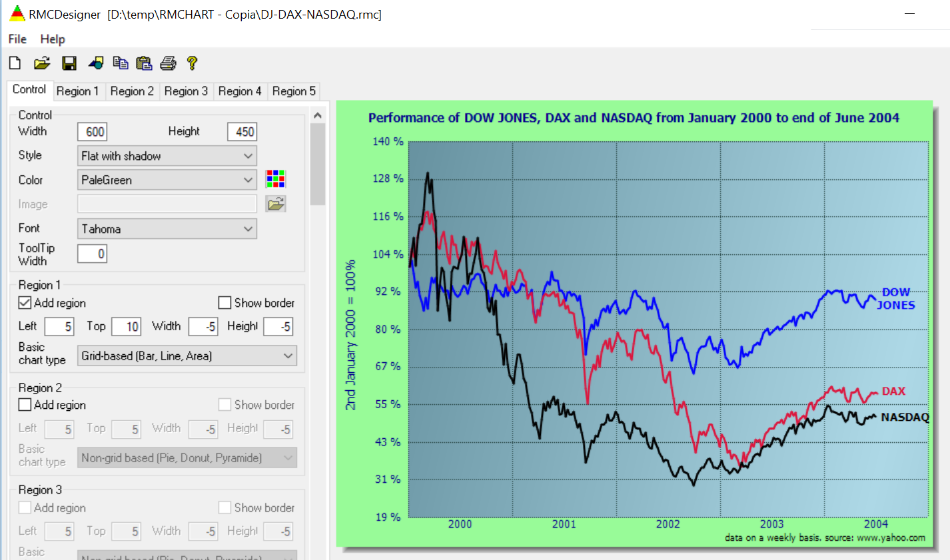Viewport: 950px width, 560px height.
Task: Go to the Region 3 tab
Action: point(186,91)
